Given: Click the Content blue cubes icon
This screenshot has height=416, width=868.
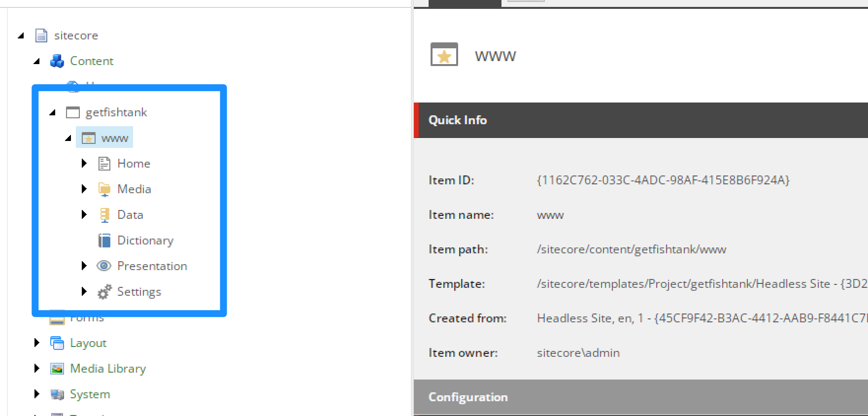Looking at the screenshot, I should 57,61.
